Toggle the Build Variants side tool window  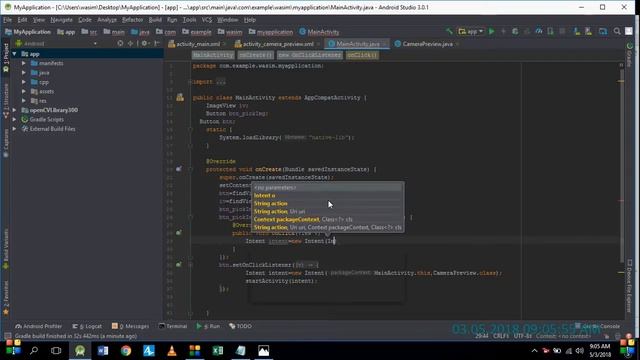point(6,249)
